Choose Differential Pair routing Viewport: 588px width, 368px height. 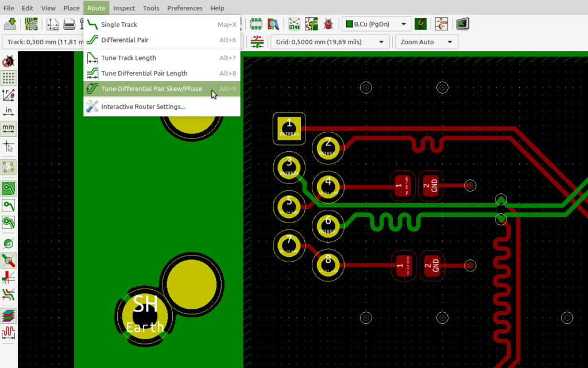pos(161,40)
